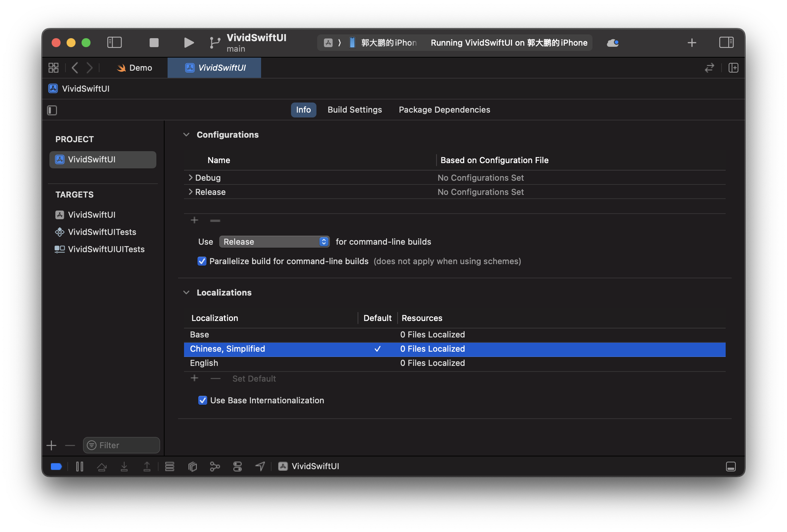Open the environment overrides icon
This screenshot has height=532, width=787.
click(x=238, y=467)
